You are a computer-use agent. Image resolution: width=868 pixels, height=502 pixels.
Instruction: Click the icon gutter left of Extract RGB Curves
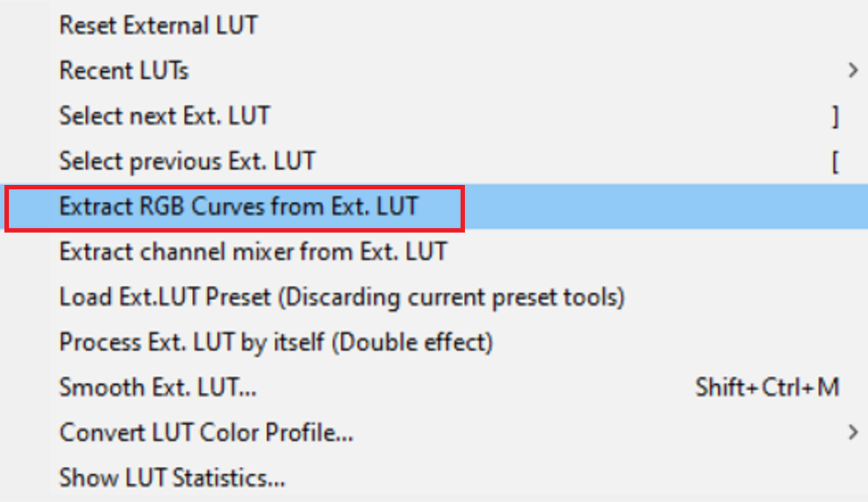point(28,206)
